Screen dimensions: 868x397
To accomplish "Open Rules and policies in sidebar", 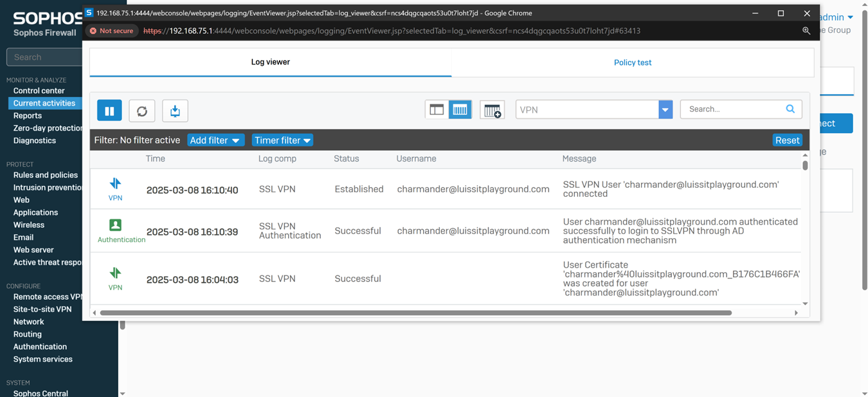I will click(x=46, y=175).
